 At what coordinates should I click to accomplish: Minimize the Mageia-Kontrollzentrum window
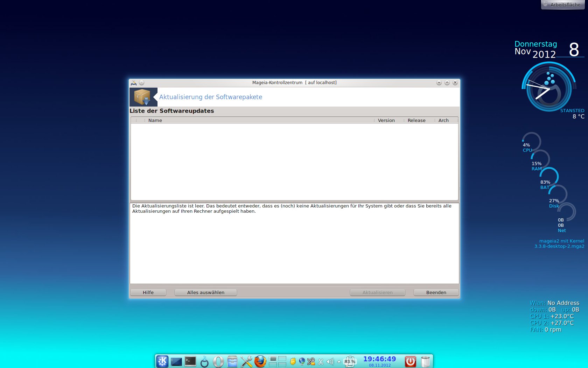pos(439,83)
